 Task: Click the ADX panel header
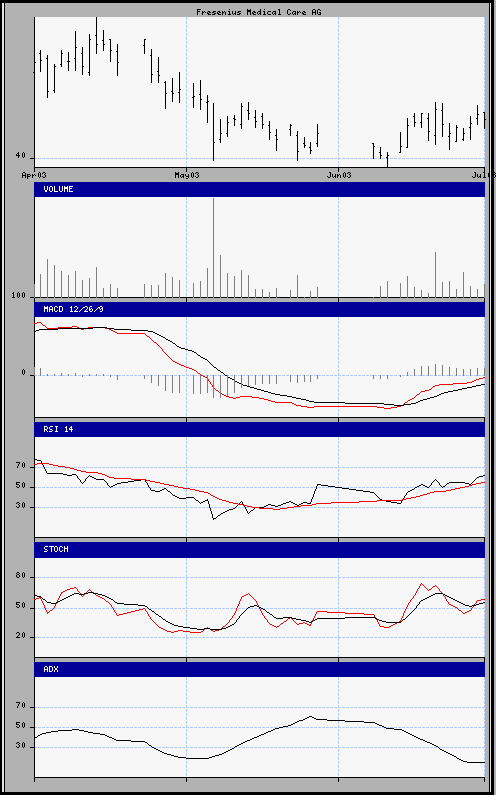click(x=259, y=669)
